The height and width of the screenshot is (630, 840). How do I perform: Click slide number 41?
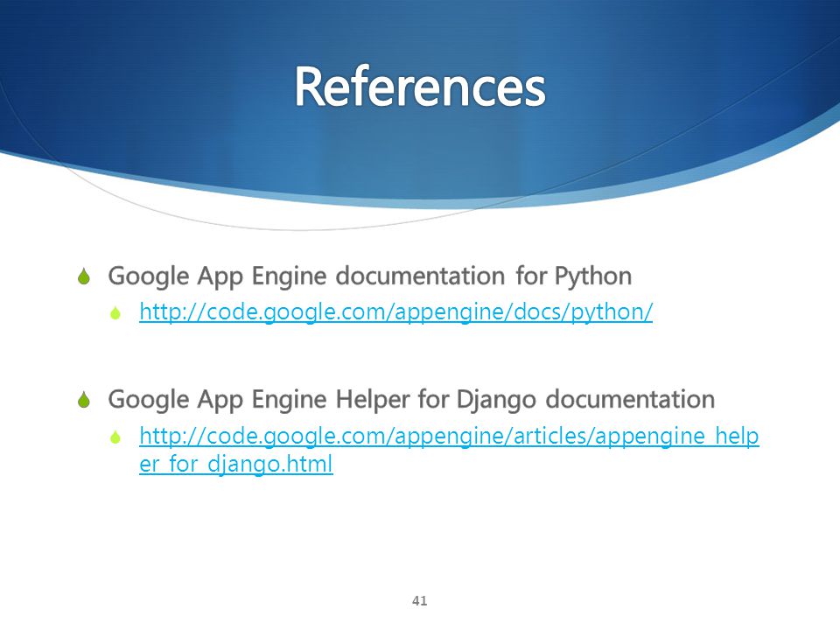[420, 601]
